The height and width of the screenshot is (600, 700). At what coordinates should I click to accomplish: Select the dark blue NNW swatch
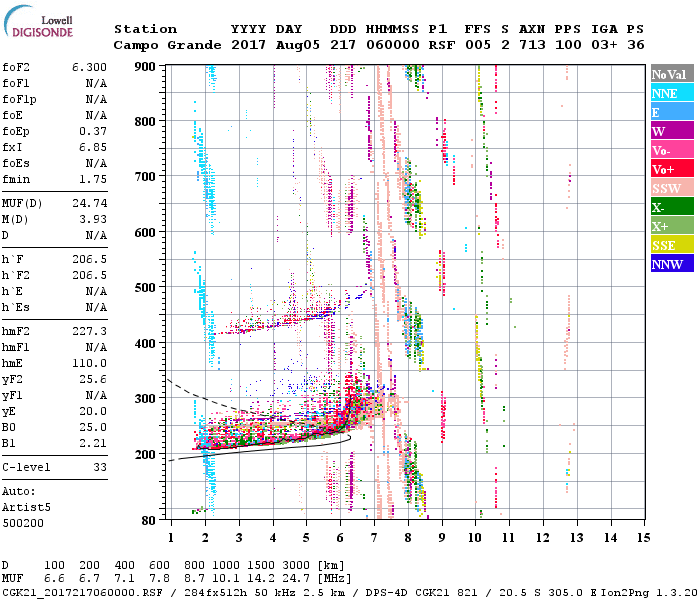coord(671,264)
